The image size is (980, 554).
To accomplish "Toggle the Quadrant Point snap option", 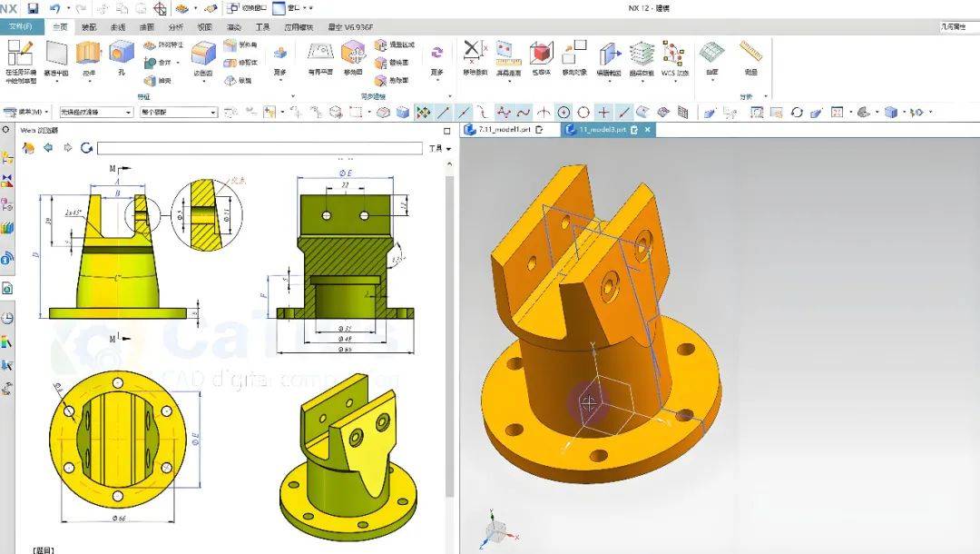I will (583, 113).
